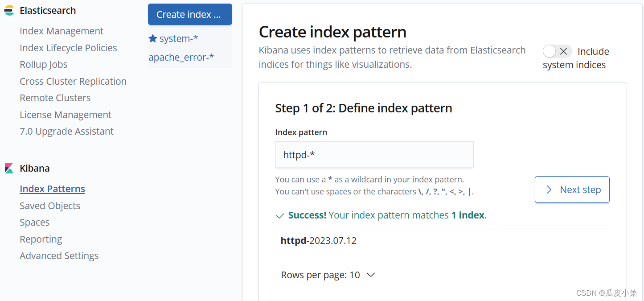
Task: Click the star icon beside system-*
Action: tap(153, 38)
